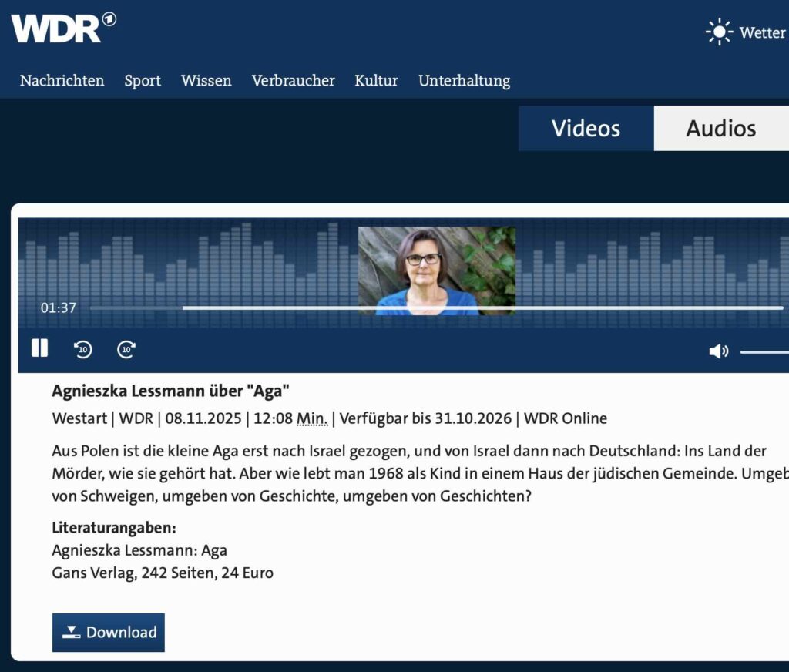Open the Unterhaltung section

point(464,81)
